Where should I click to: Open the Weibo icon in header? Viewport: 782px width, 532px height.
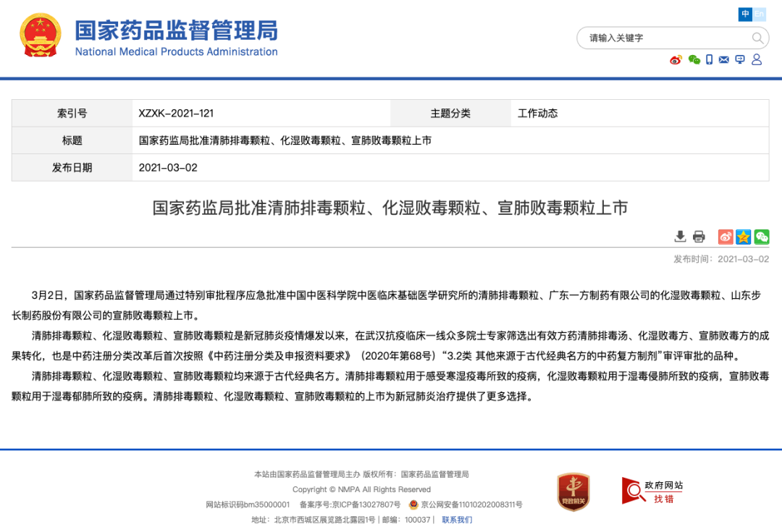point(676,60)
